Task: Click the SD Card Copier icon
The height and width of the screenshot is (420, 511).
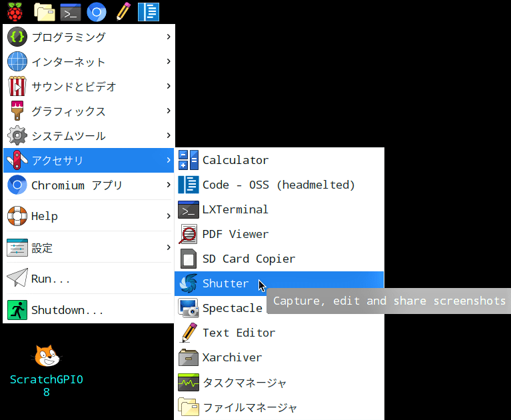Action: (x=189, y=259)
